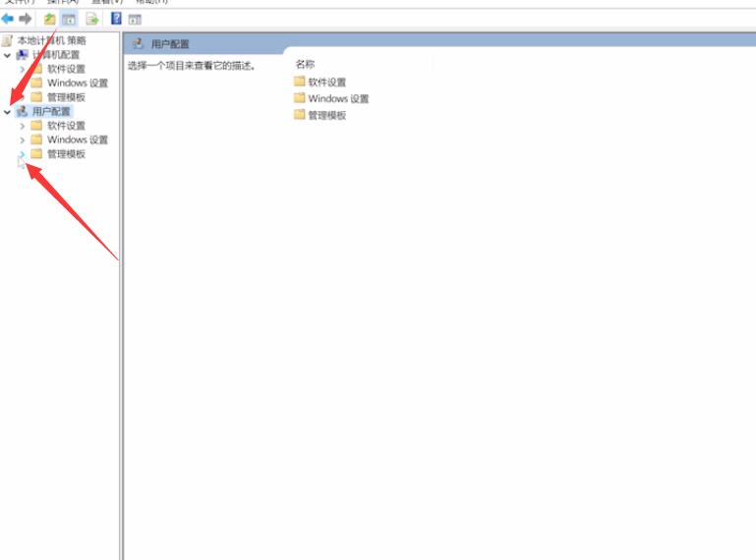Select the 本地计算机 策略 root node
The image size is (756, 560).
click(51, 40)
